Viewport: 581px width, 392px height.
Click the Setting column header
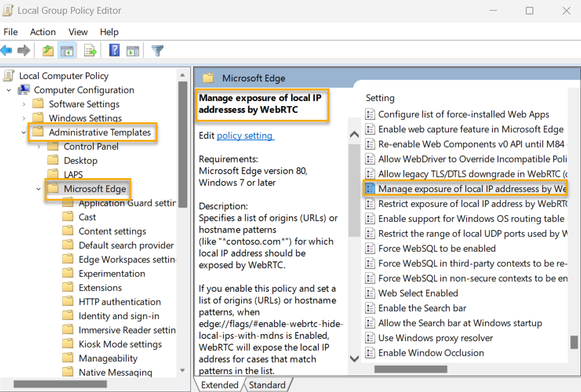tap(380, 98)
